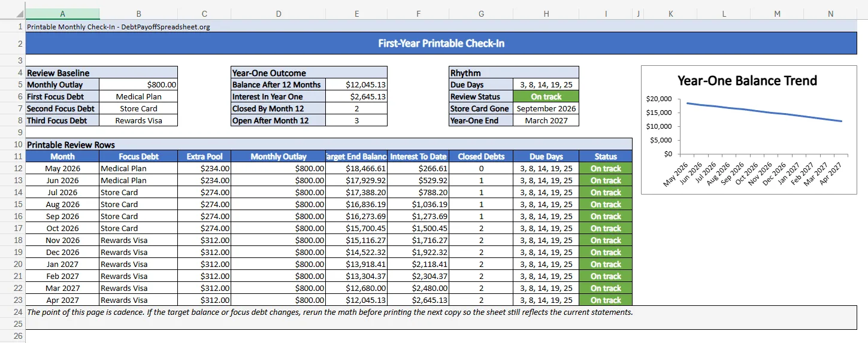Select the Jul 2026 month cell
The width and height of the screenshot is (868, 343).
point(63,192)
